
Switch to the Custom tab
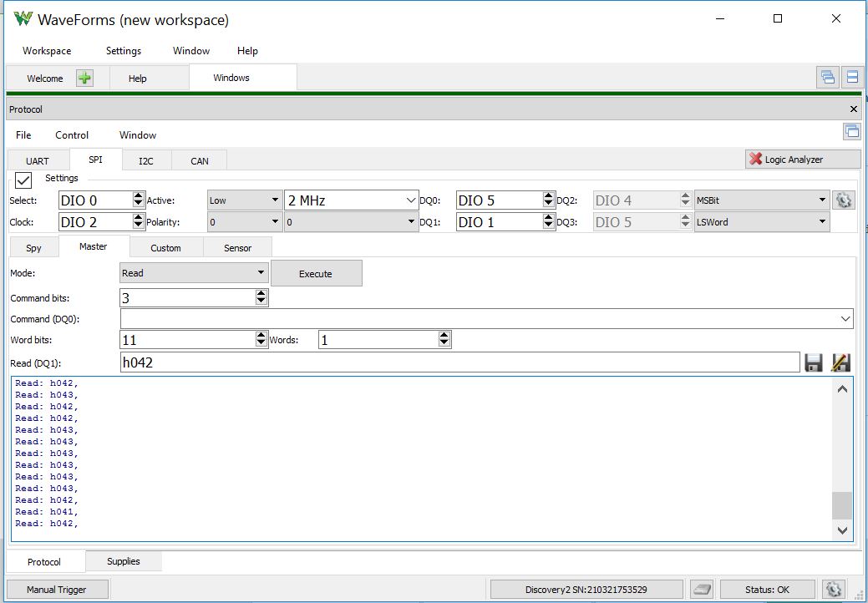click(165, 248)
